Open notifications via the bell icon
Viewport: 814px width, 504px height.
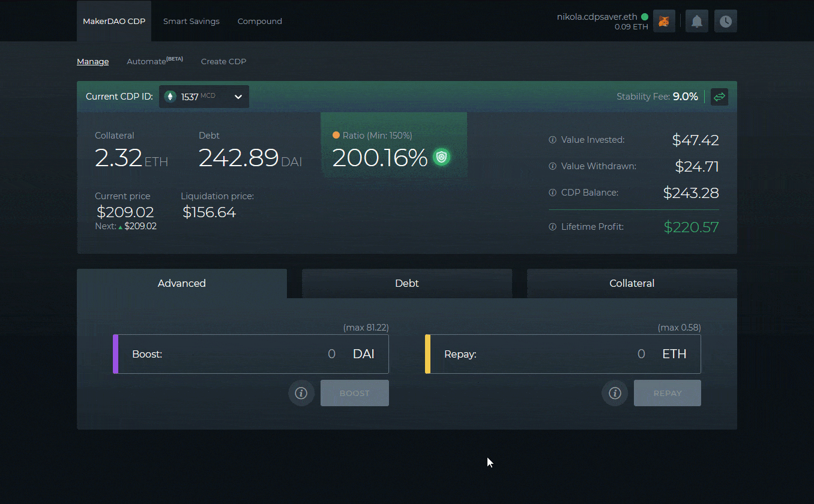tap(696, 20)
